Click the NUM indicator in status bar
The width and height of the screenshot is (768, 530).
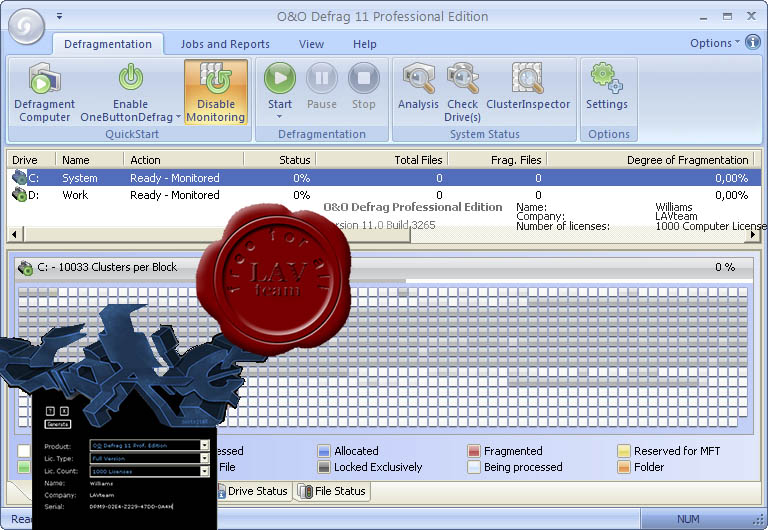(x=688, y=519)
